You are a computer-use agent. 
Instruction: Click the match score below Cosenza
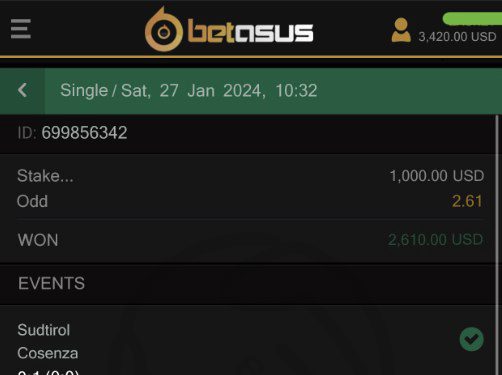(48, 372)
